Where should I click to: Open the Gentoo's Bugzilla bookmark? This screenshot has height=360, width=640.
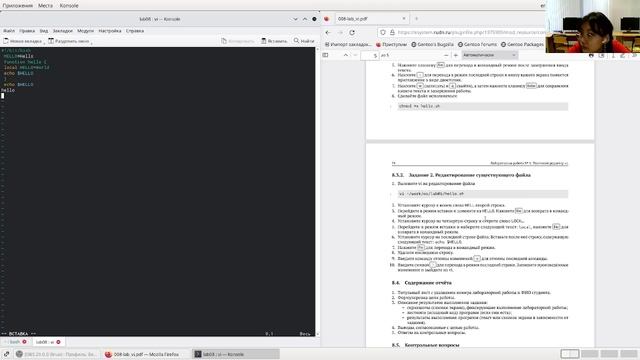433,44
